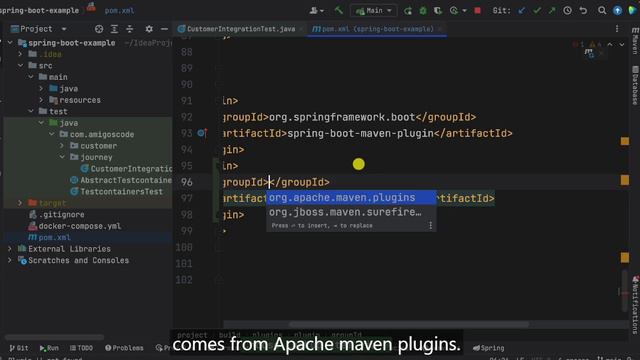Click load Maven changes floating icon
The image size is (640, 360).
tap(589, 53)
